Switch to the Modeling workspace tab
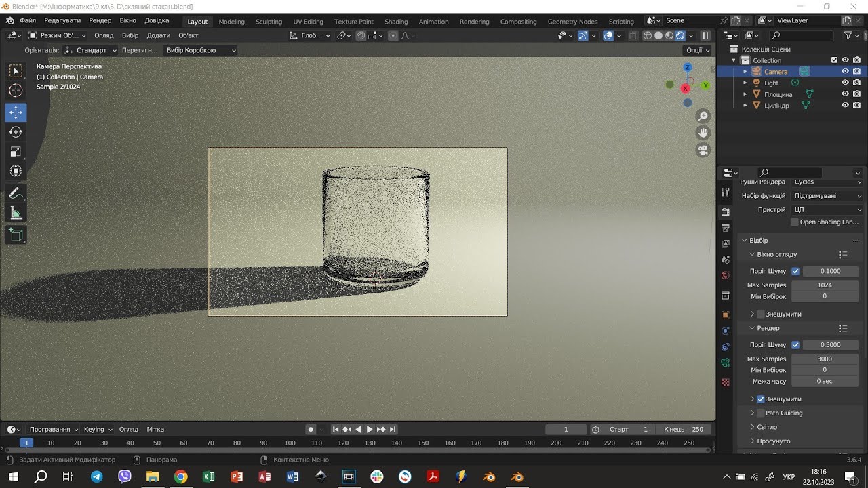 coord(231,21)
